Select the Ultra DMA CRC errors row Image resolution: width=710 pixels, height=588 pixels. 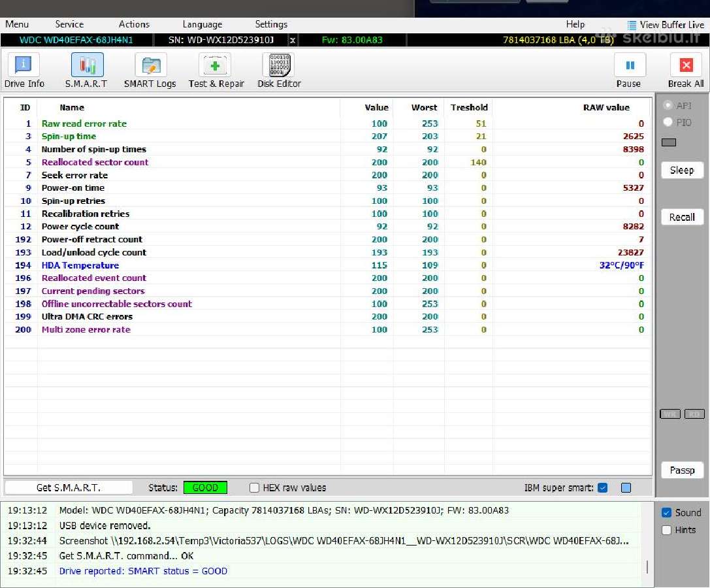coord(328,316)
